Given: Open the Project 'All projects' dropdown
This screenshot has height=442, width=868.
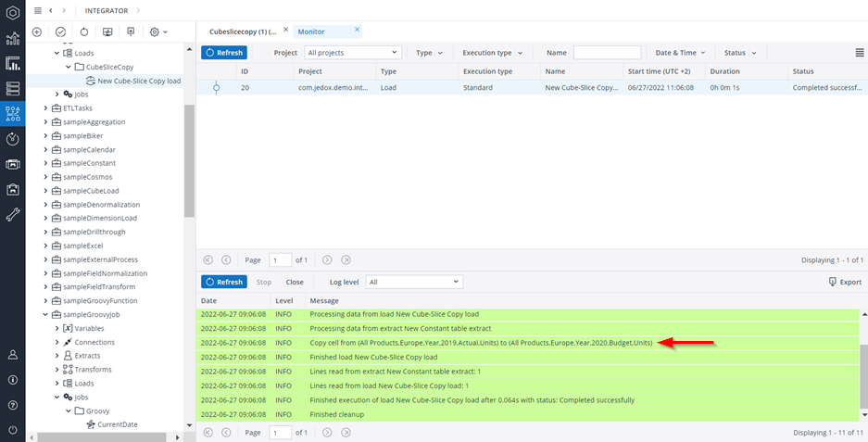Looking at the screenshot, I should pos(353,53).
